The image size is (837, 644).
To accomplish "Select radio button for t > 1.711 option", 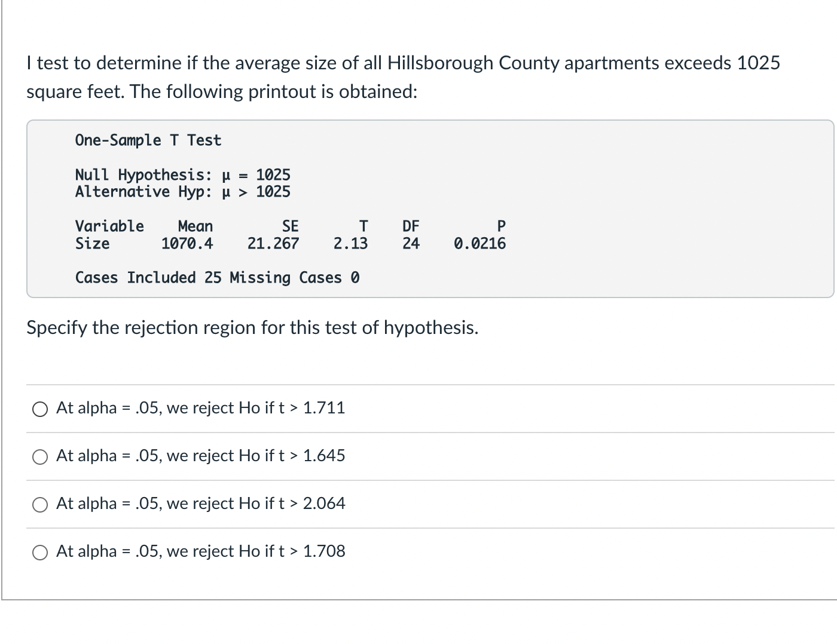I will click(x=39, y=409).
